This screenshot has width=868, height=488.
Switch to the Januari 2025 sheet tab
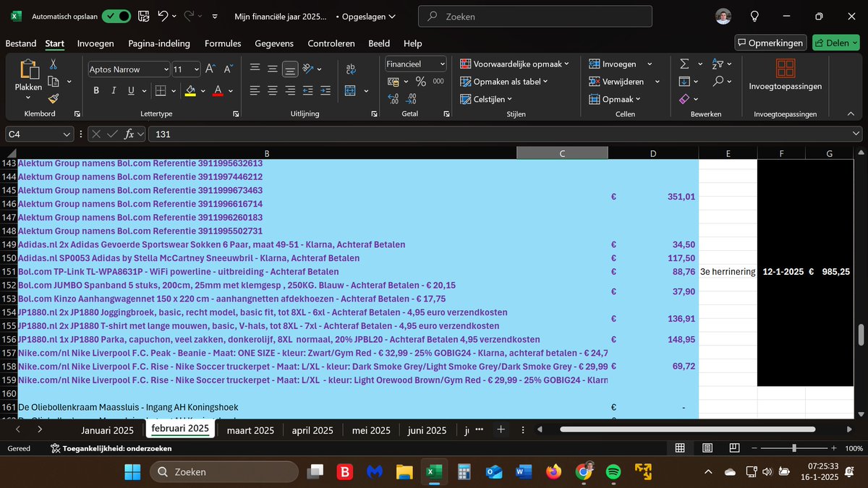click(107, 430)
